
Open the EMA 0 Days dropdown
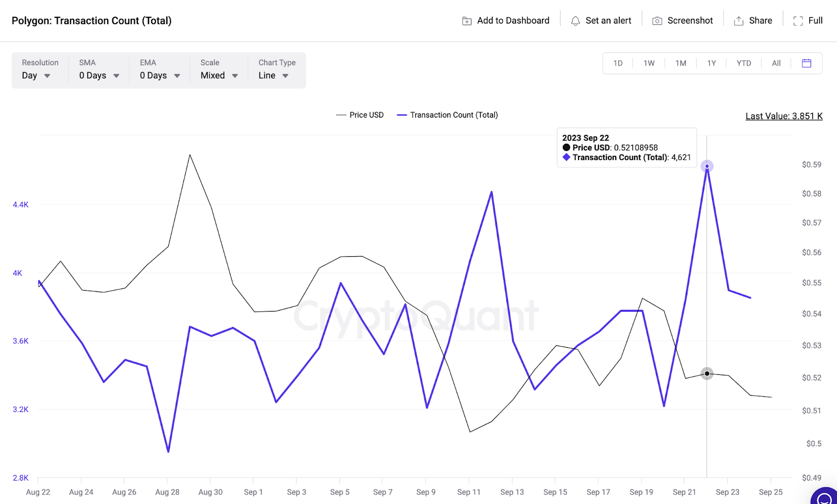160,76
